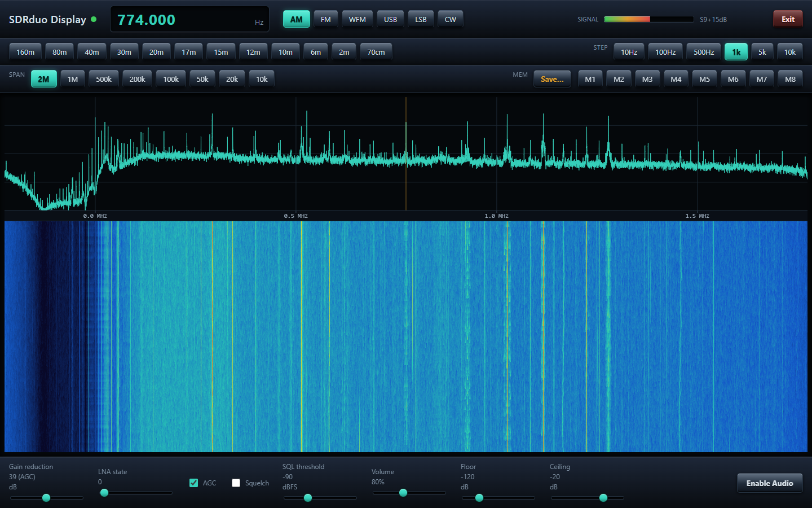Jump to the 6m band

click(x=316, y=52)
